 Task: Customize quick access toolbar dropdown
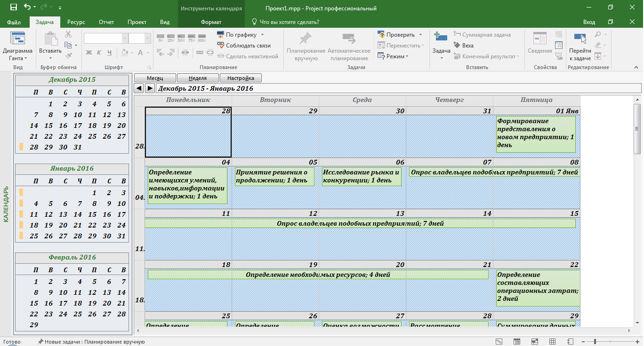pos(60,8)
